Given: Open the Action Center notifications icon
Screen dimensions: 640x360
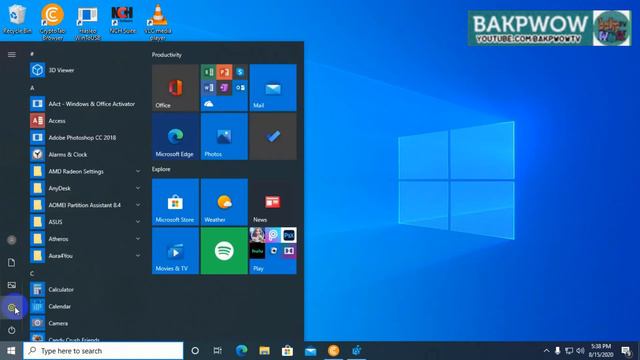Looking at the screenshot, I should [626, 351].
